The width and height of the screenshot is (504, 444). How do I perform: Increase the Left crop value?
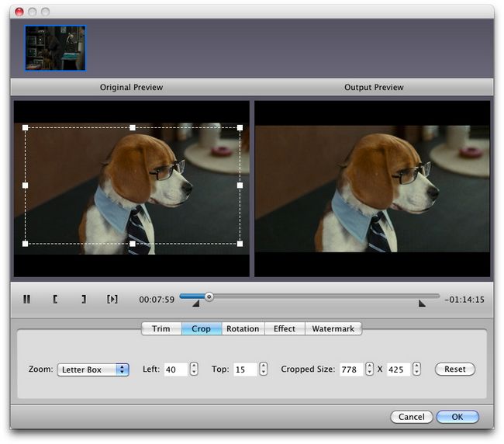[194, 366]
